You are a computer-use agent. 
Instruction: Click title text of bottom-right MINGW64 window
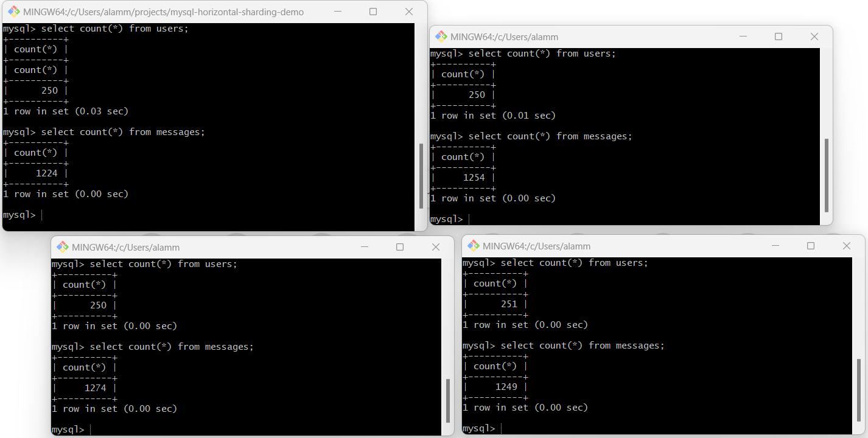pos(537,246)
